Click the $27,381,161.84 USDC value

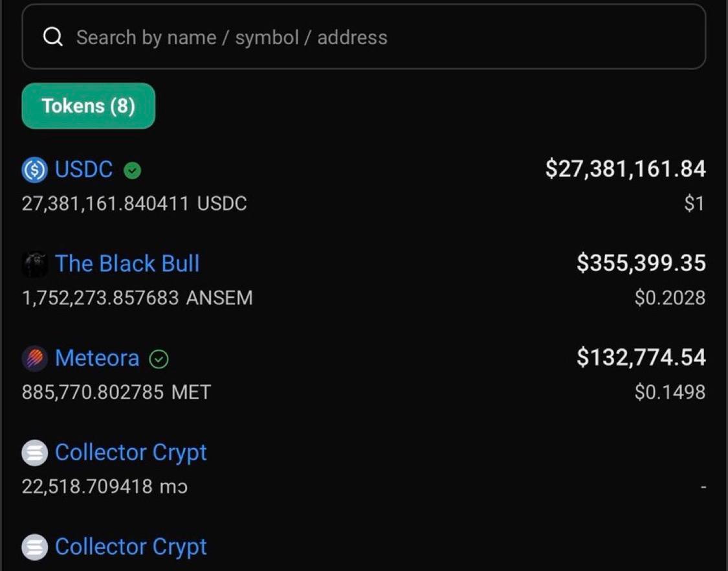pos(625,169)
